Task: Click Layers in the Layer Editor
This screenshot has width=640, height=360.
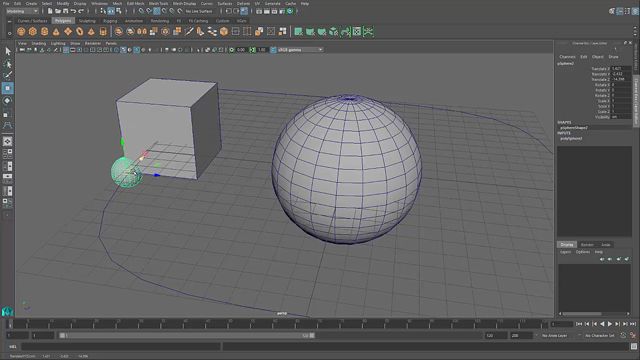Action: click(x=565, y=252)
